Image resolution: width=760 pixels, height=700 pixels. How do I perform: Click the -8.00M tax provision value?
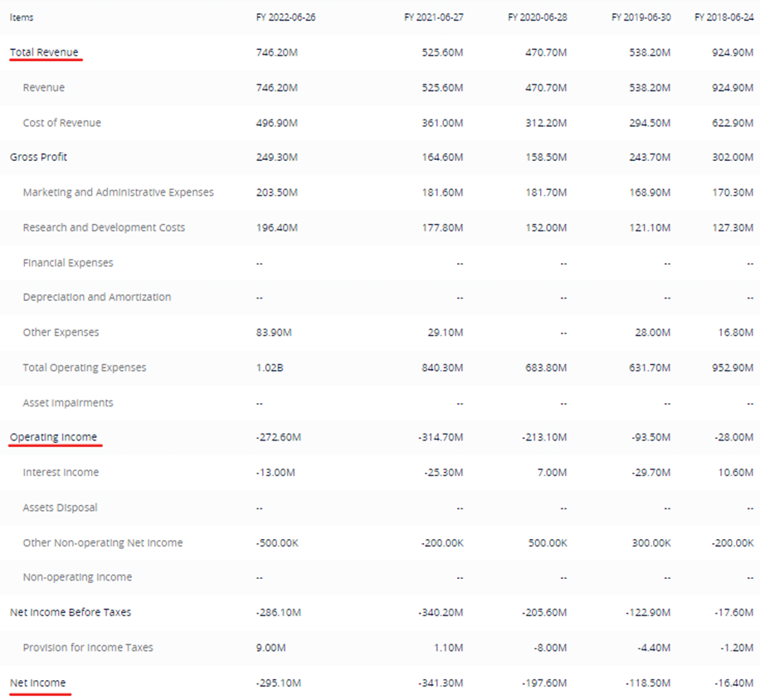tap(550, 648)
